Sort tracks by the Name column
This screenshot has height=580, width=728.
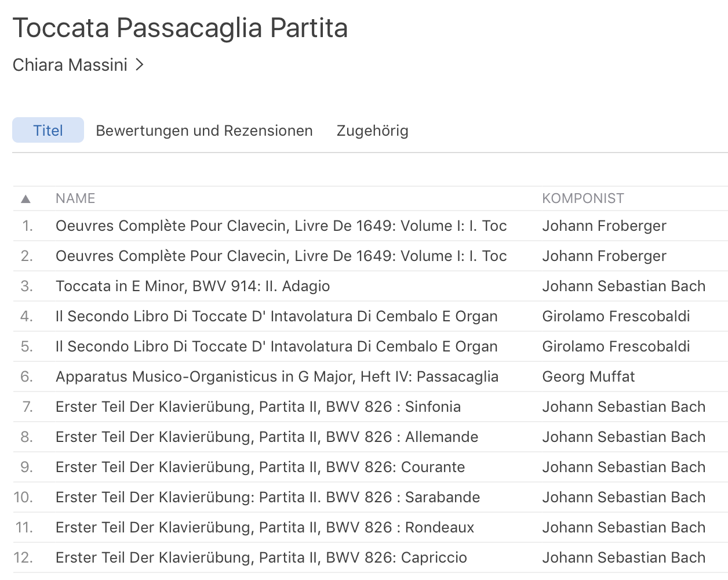click(75, 198)
